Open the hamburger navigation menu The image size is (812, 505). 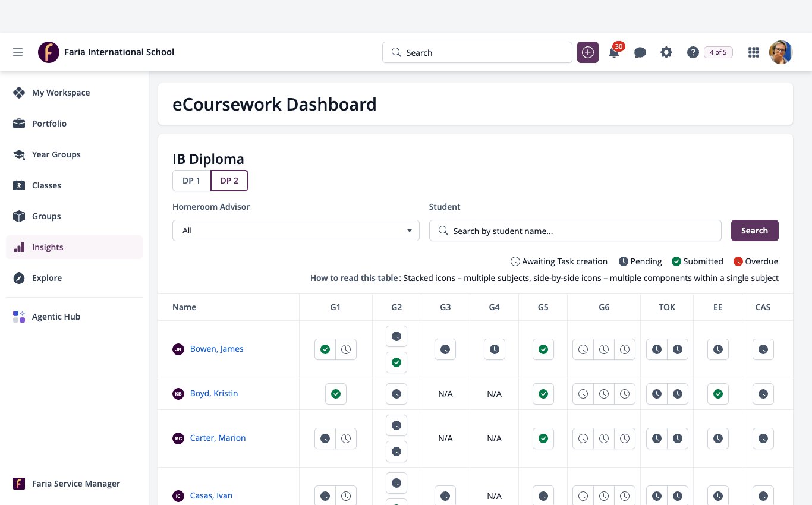18,52
